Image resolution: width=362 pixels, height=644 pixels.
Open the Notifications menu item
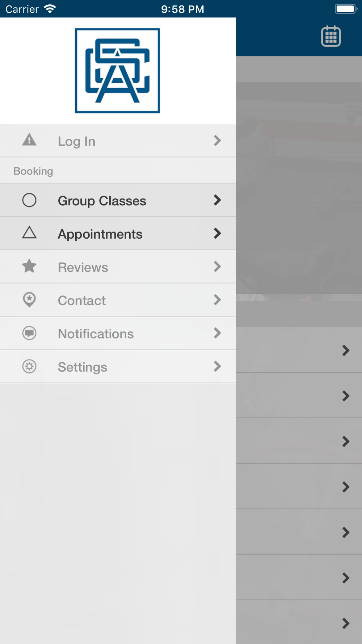click(118, 334)
